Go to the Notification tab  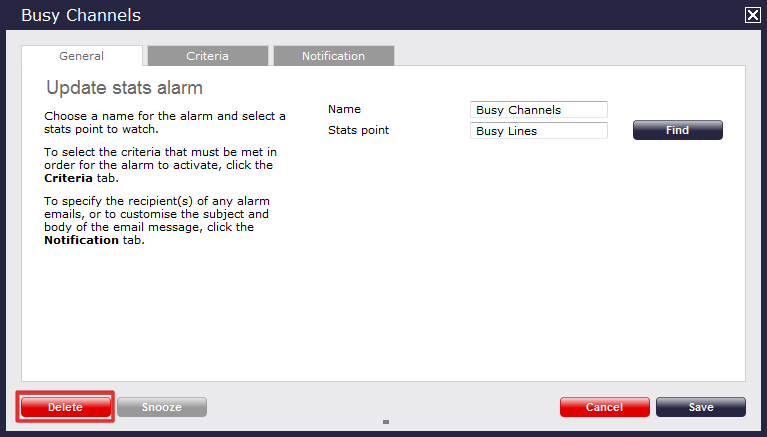click(333, 56)
